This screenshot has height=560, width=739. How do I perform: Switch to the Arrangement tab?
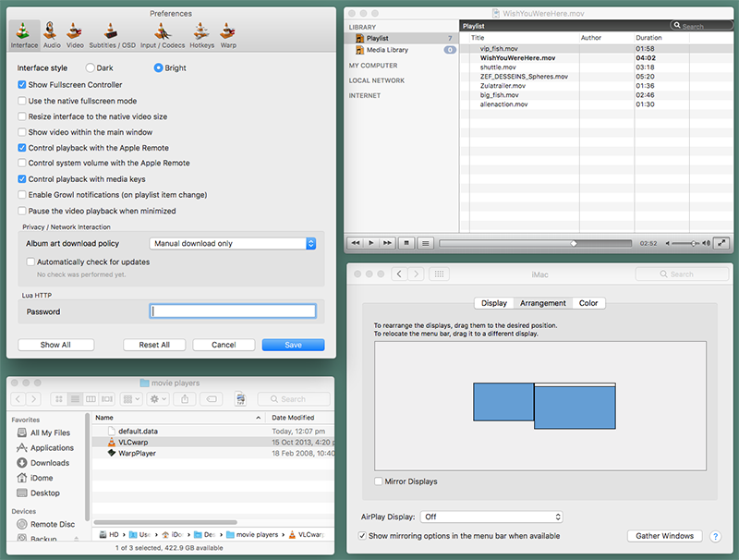coord(542,303)
